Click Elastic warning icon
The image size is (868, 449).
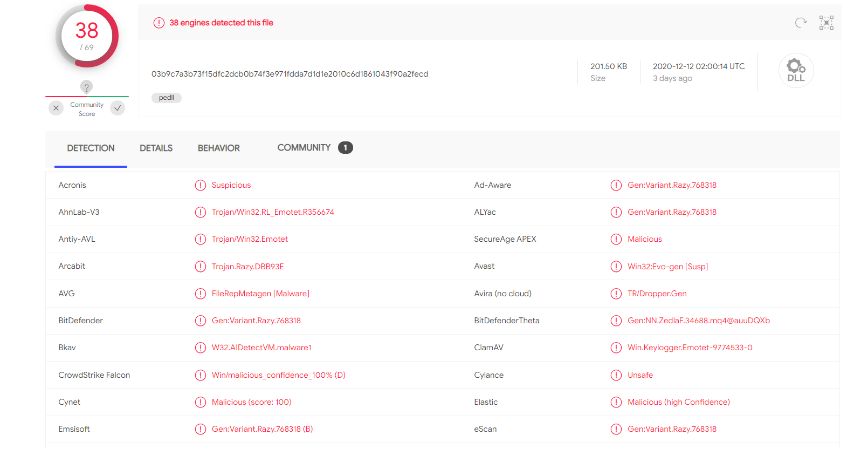point(616,402)
